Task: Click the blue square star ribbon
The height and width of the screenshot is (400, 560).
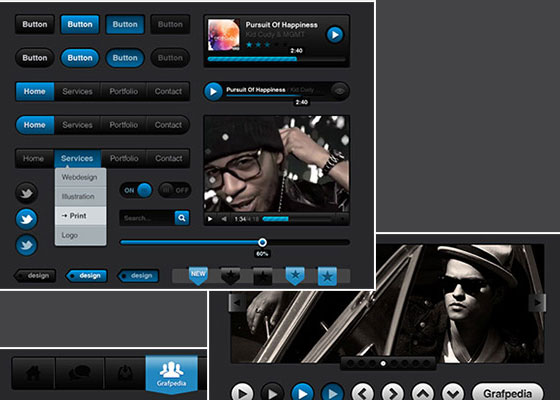Action: click(x=327, y=276)
